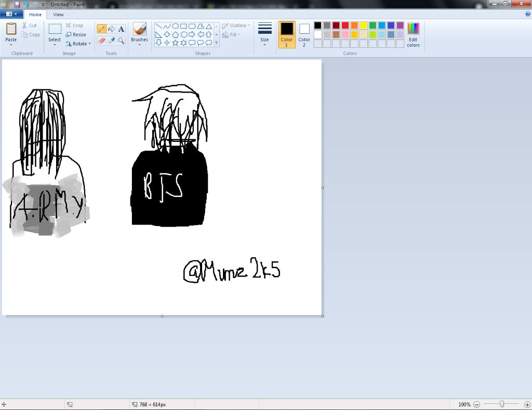
Task: Pick the green color swatch
Action: pyautogui.click(x=373, y=25)
